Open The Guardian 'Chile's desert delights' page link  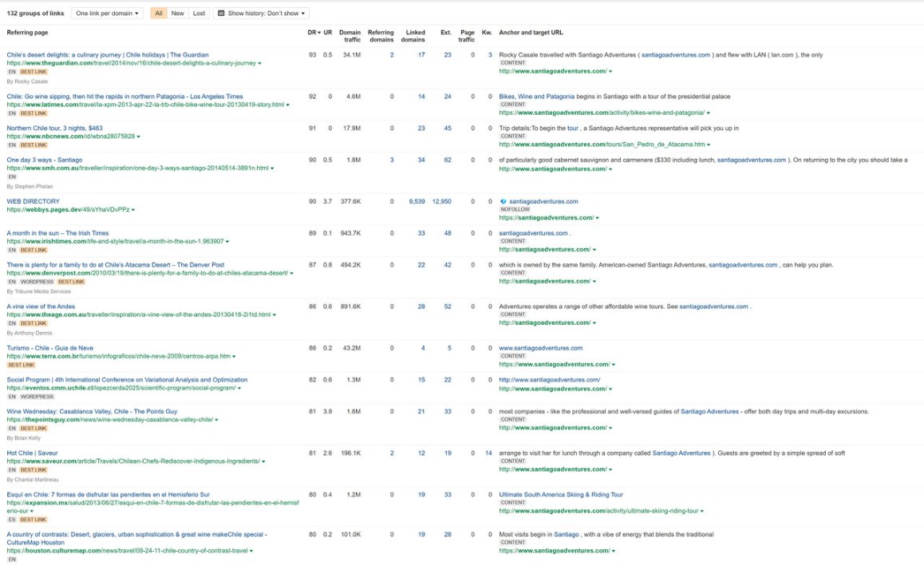[107, 55]
